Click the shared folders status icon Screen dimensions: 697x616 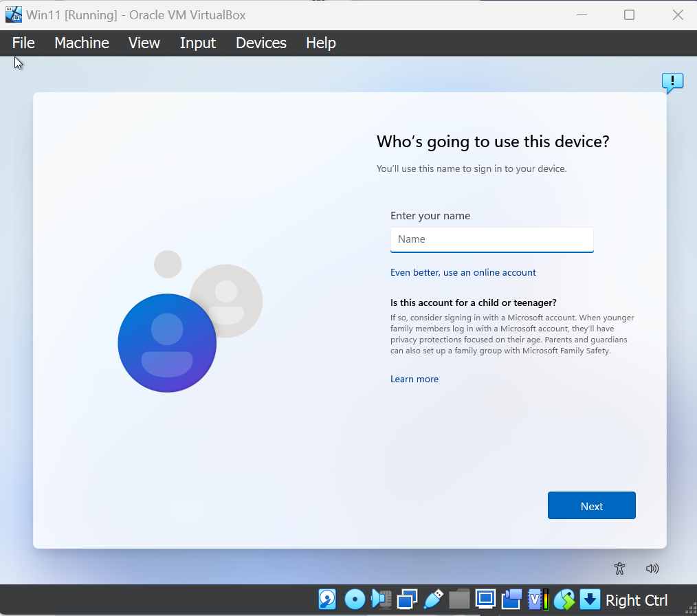[459, 599]
